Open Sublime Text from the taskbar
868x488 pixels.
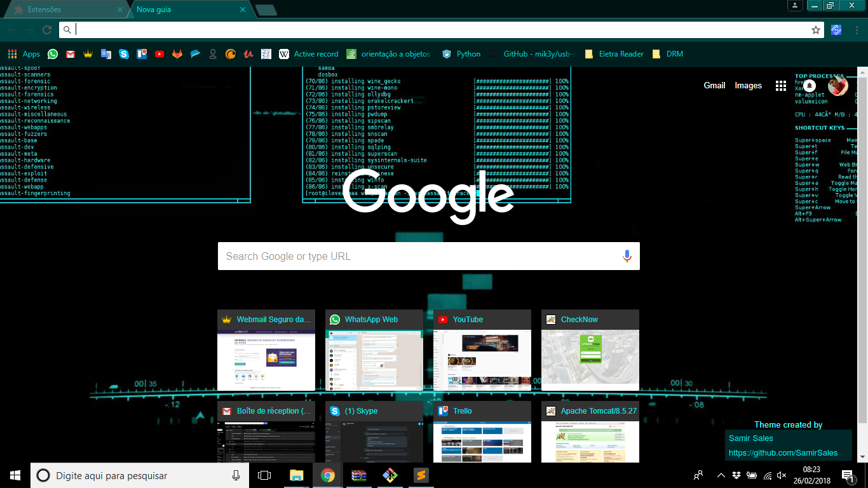pos(421,475)
